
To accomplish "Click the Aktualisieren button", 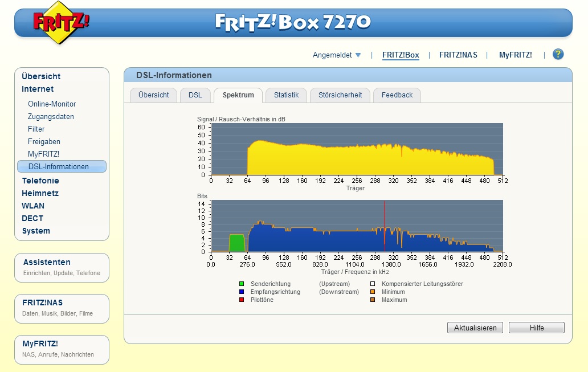I will point(475,328).
